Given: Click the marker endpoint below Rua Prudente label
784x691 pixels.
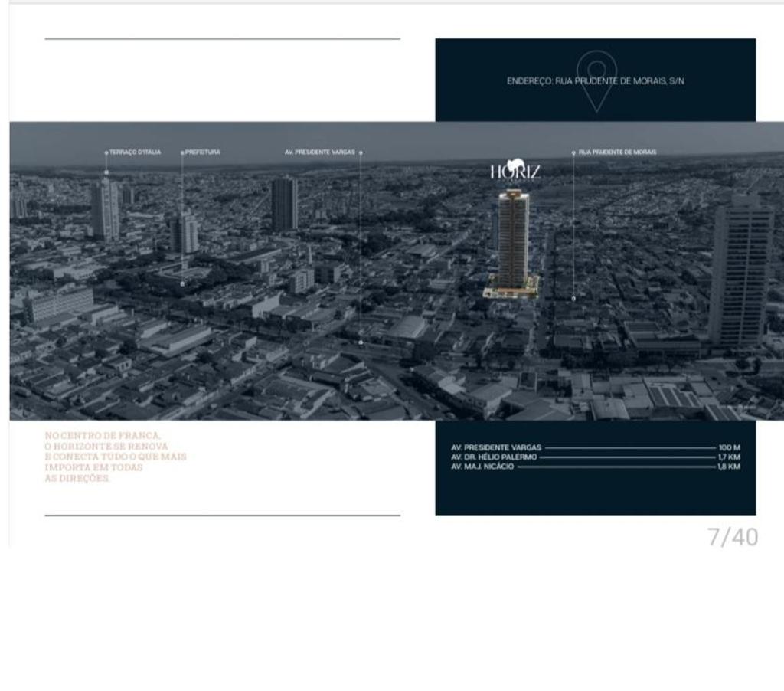Looking at the screenshot, I should point(573,298).
